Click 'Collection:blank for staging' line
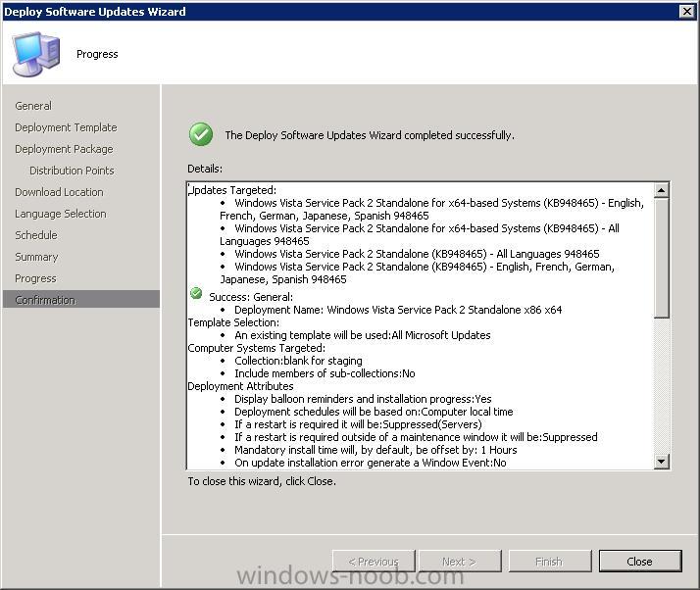Image resolution: width=700 pixels, height=590 pixels. tap(298, 361)
